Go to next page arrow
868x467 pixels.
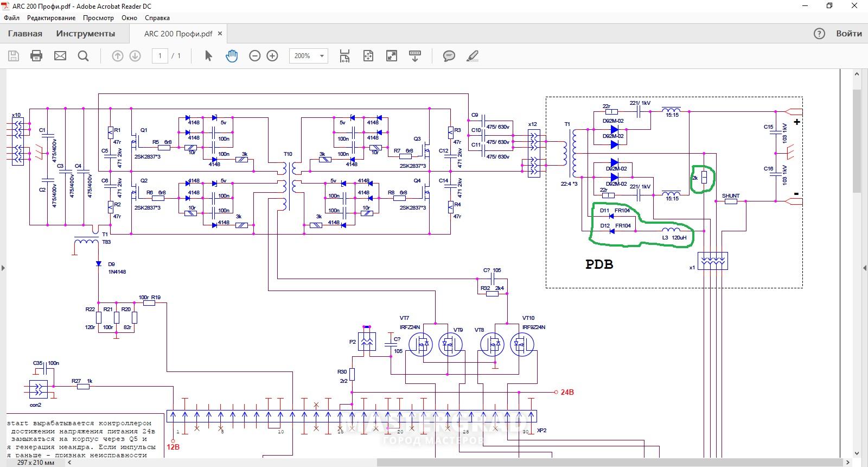135,56
